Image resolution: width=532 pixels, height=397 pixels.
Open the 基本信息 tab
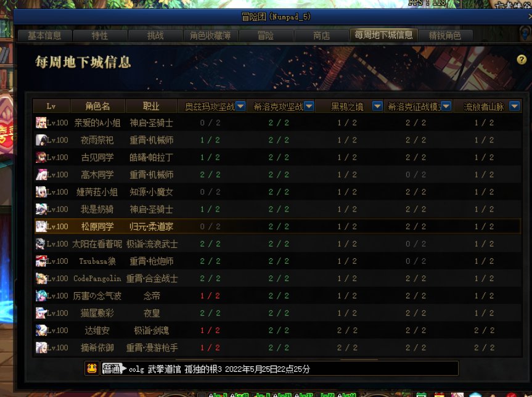(x=44, y=36)
